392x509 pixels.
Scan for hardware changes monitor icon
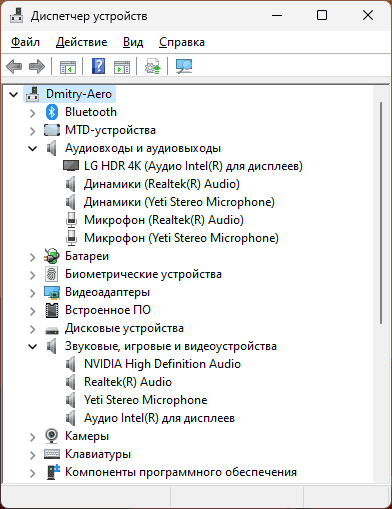tap(184, 66)
